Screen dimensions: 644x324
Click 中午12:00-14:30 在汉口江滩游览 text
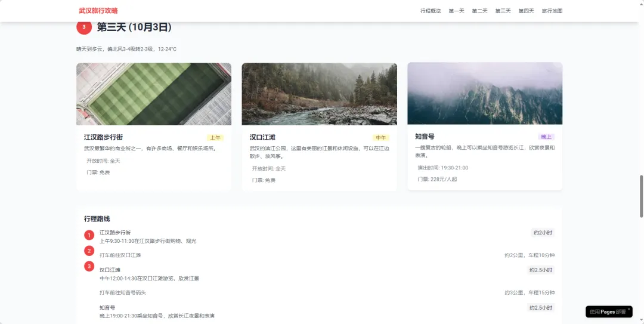[149, 279]
